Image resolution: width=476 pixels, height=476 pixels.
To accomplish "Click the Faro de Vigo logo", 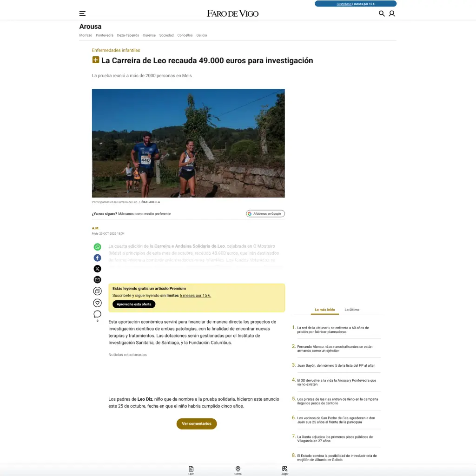I will tap(232, 13).
